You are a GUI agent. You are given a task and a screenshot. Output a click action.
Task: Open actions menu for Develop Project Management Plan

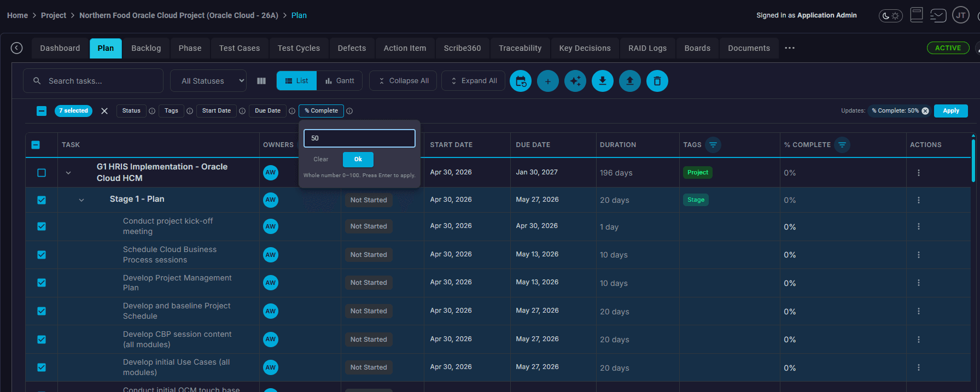point(919,283)
